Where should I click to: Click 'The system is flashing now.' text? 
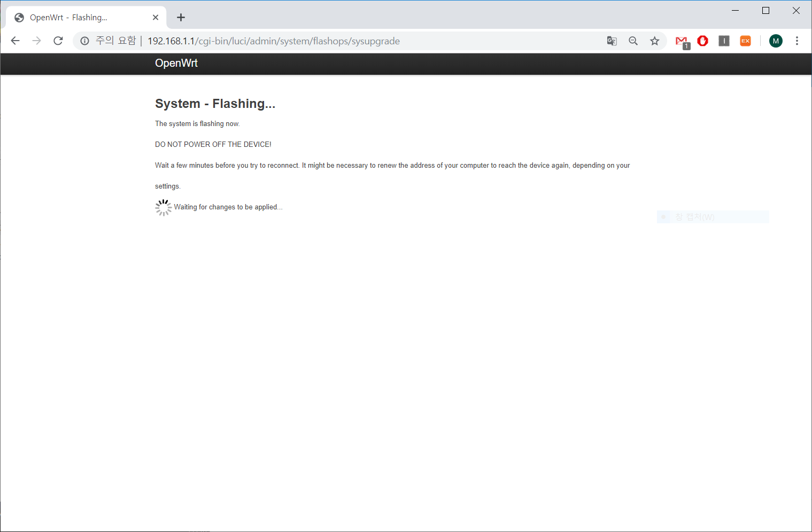[x=197, y=123]
